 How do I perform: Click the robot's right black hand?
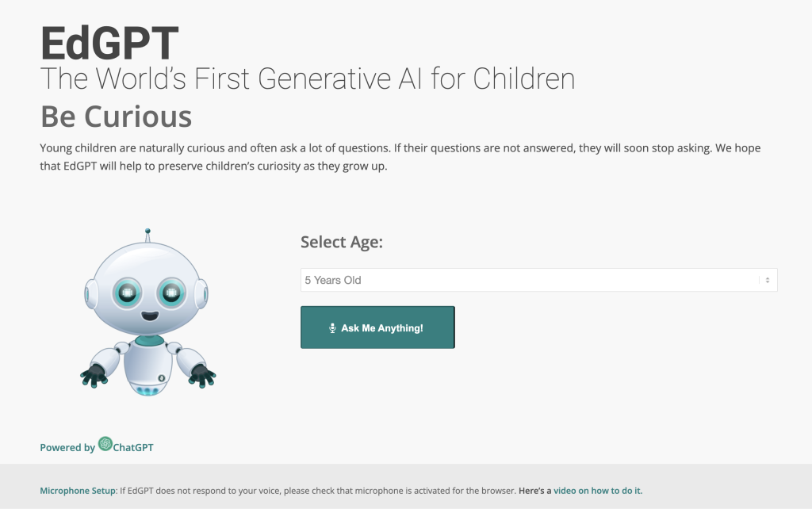click(x=202, y=376)
